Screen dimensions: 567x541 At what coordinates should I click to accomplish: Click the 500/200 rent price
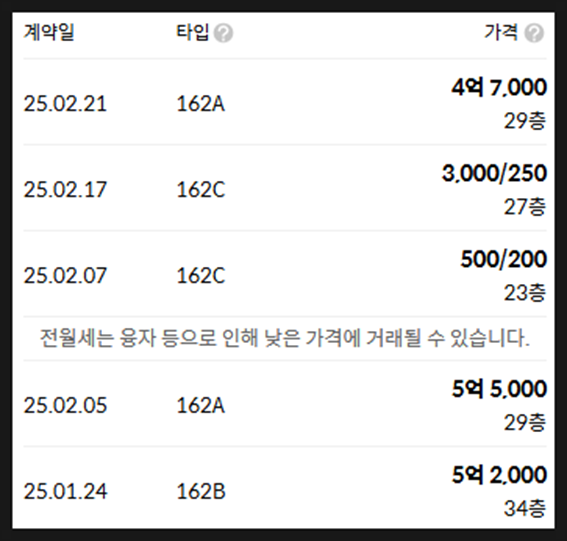pos(503,259)
